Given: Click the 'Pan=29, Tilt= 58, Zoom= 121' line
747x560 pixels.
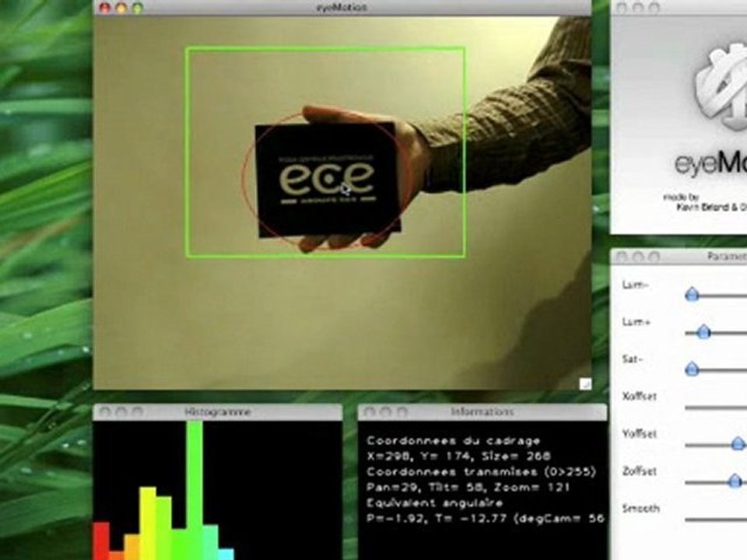Looking at the screenshot, I should pos(468,488).
